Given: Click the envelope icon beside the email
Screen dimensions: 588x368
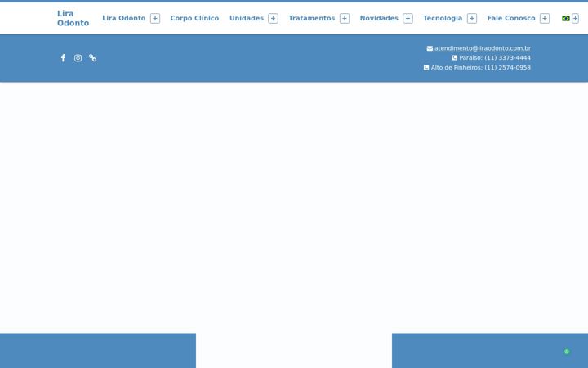Looking at the screenshot, I should (x=430, y=48).
